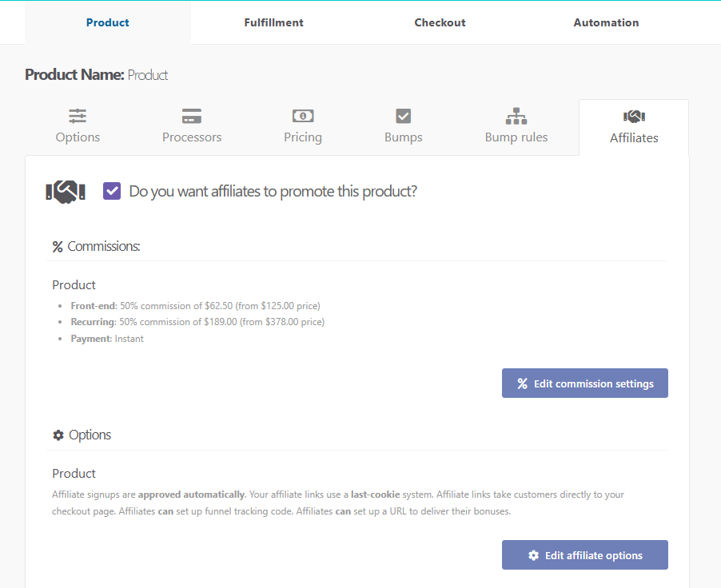This screenshot has height=588, width=721.
Task: Uncheck the affiliates promote product checkbox
Action: pyautogui.click(x=112, y=192)
